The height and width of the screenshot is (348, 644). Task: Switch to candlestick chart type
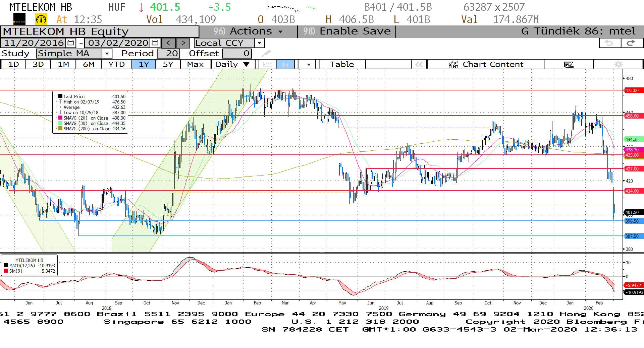(285, 64)
